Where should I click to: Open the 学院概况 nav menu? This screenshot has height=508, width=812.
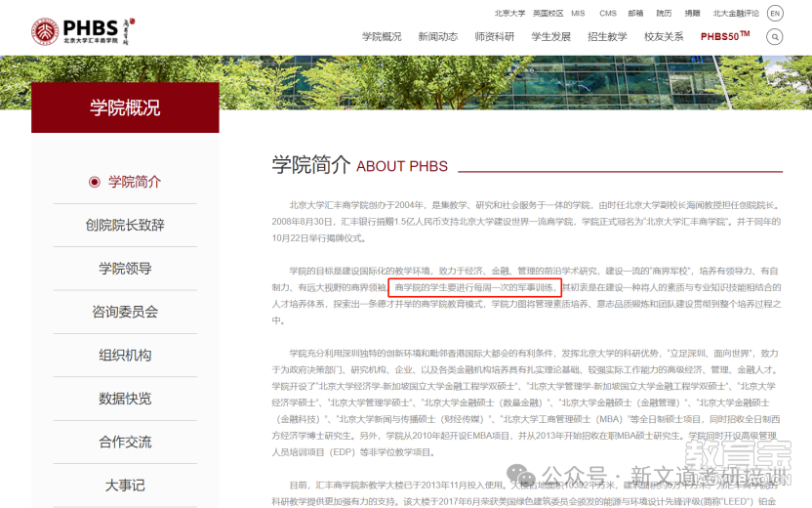coord(382,37)
